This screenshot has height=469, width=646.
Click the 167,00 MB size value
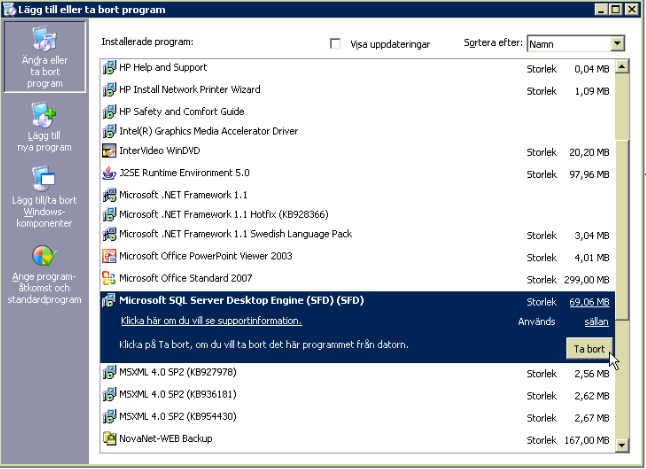[x=587, y=441]
